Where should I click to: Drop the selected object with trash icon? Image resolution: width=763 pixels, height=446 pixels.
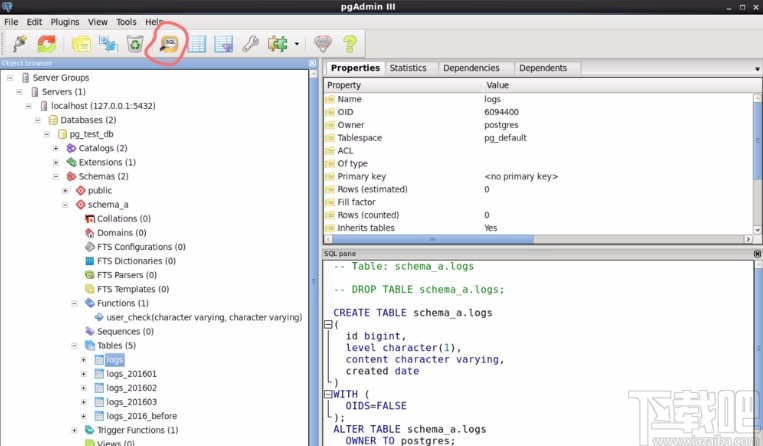point(135,44)
